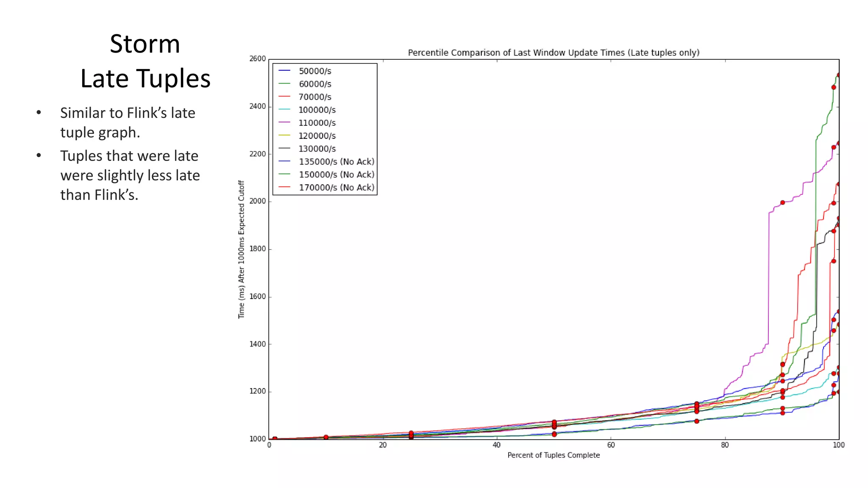Click legend entry '135000/s (No Ack)'
Image resolution: width=868 pixels, height=488 pixels.
click(337, 162)
